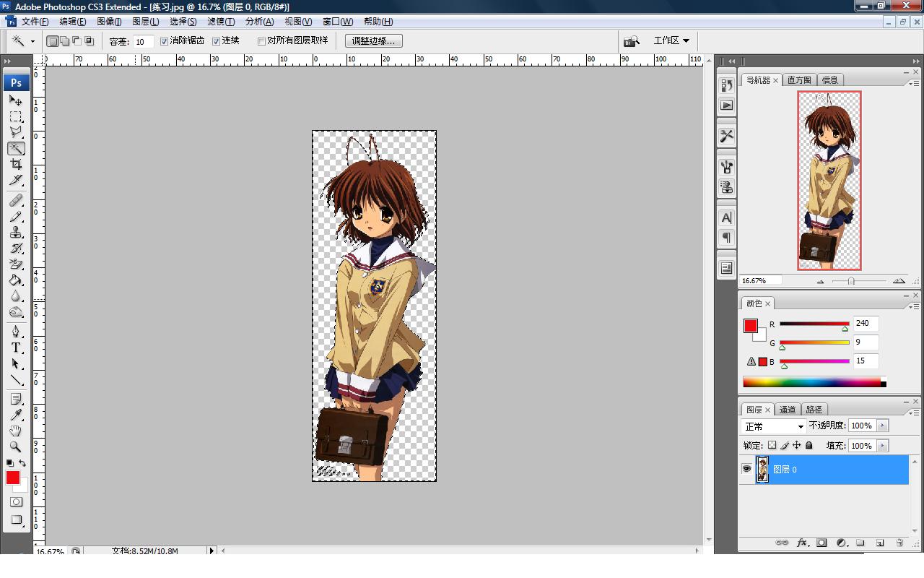The height and width of the screenshot is (578, 924).
Task: Open the Navigator panel options menu
Action: pyautogui.click(x=914, y=83)
